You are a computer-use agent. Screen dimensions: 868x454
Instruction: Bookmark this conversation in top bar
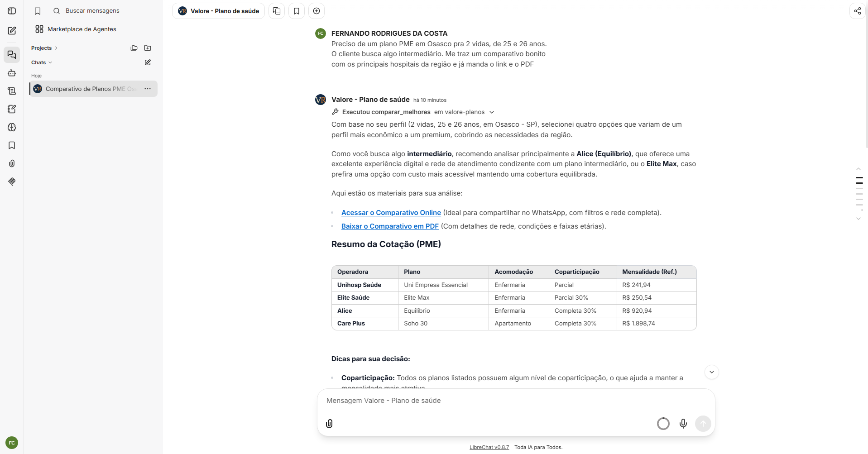click(297, 11)
